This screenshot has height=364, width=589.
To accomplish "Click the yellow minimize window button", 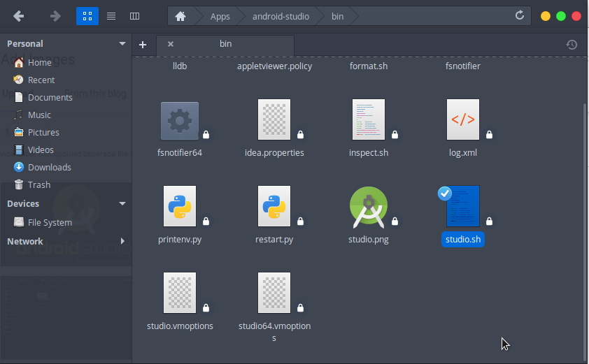I will point(546,16).
